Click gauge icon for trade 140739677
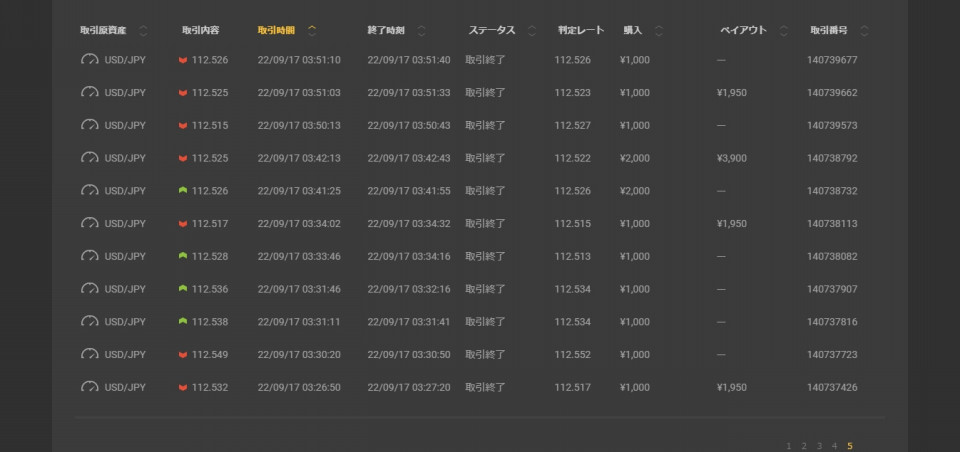The height and width of the screenshot is (452, 960). click(x=89, y=59)
